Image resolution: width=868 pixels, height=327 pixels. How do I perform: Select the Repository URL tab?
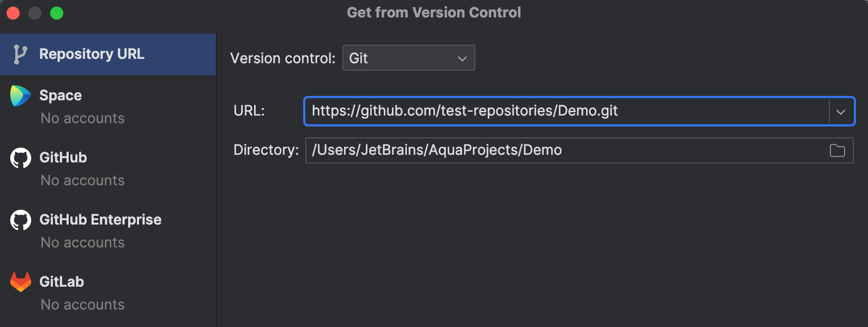pyautogui.click(x=108, y=55)
